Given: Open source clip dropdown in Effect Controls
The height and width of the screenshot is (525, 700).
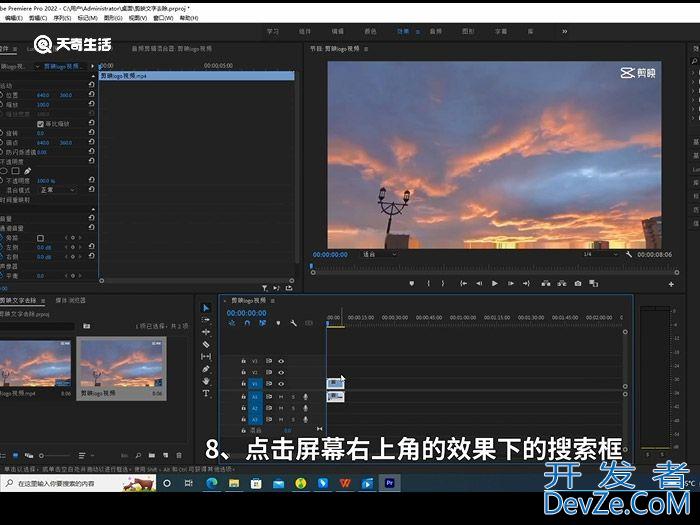Looking at the screenshot, I should point(37,66).
